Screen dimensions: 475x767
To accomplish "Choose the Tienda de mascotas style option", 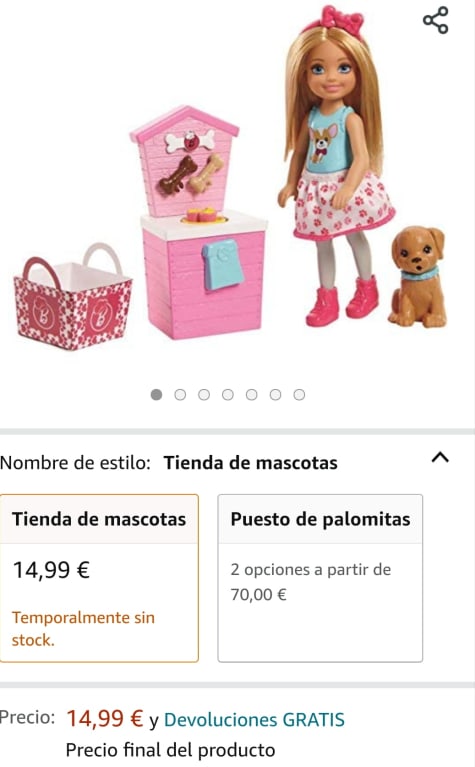I will tap(99, 578).
